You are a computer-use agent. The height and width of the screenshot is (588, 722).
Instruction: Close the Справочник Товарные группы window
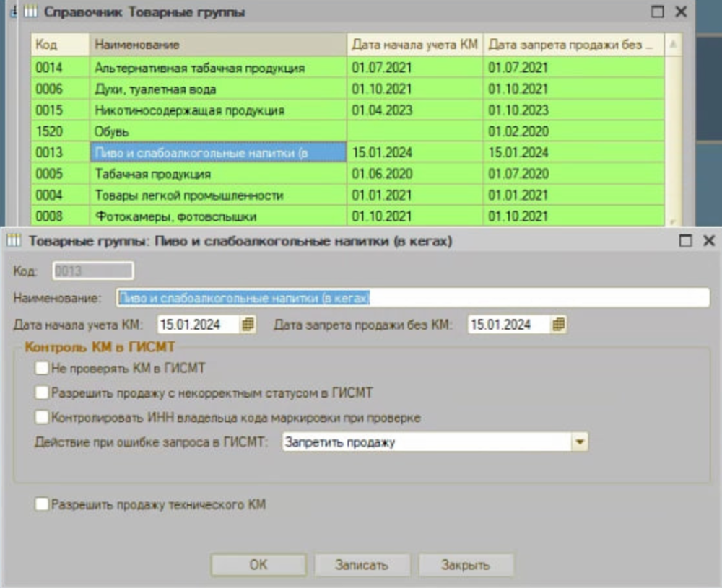(680, 12)
